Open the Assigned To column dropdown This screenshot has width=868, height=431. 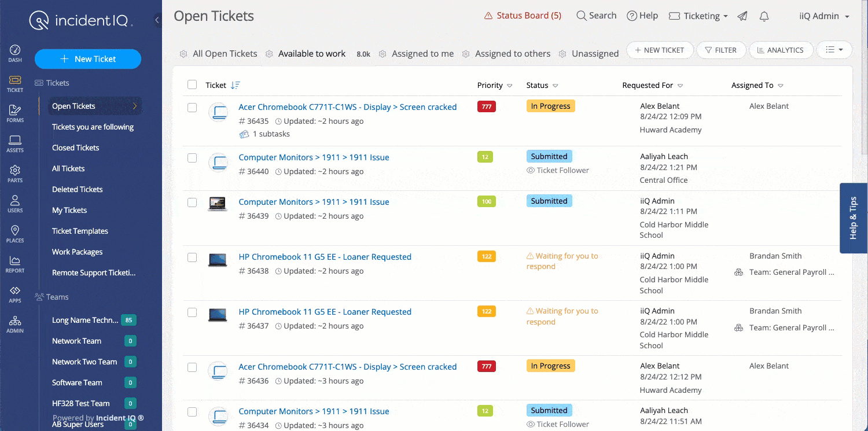coord(781,86)
